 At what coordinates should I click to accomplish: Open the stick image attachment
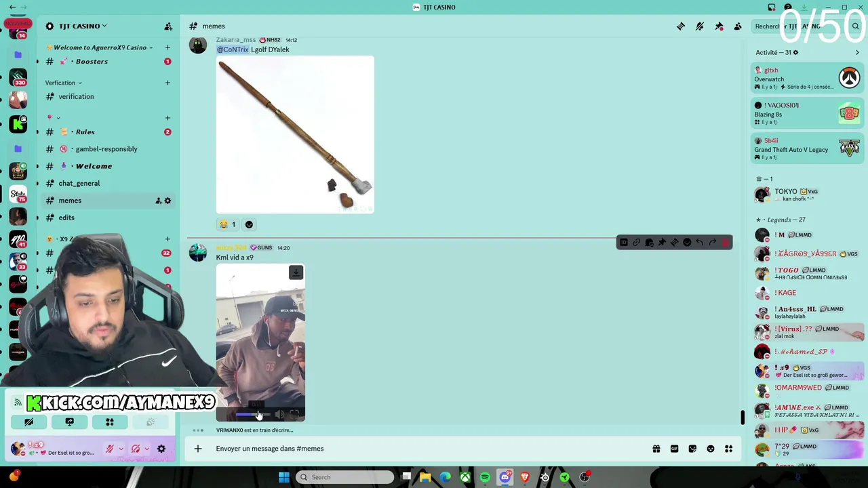click(295, 134)
